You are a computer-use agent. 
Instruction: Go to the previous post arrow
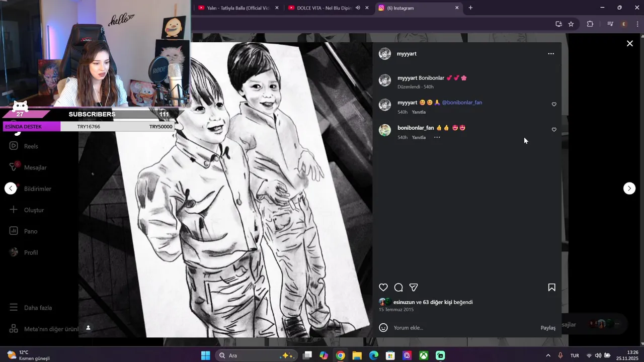click(11, 188)
